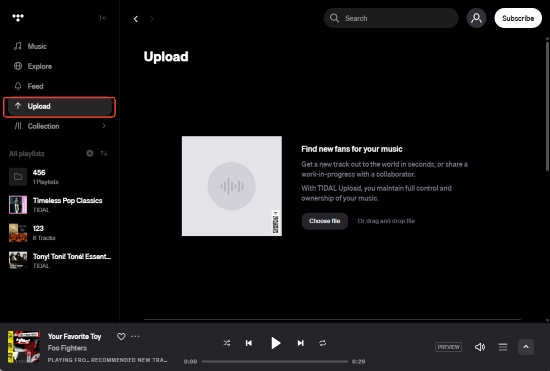Screen dimensions: 550x371
Task: Open the user profile icon
Action: coord(476,18)
